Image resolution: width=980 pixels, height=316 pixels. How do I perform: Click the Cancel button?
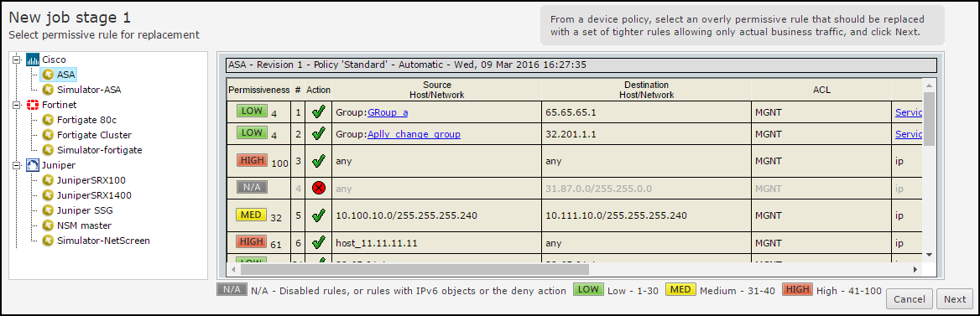point(909,299)
